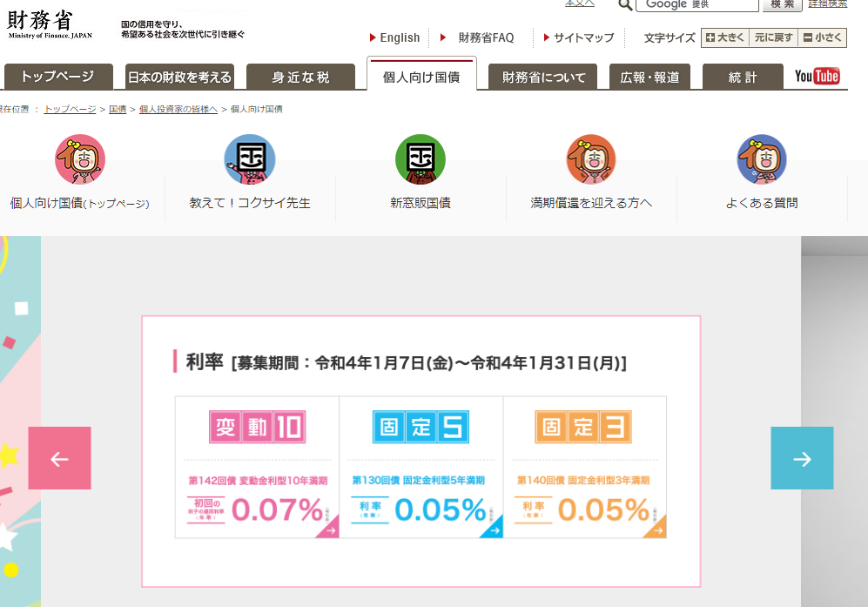The width and height of the screenshot is (868, 607).
Task: Click the Ministry of Finance Japan logo
Action: (50, 25)
